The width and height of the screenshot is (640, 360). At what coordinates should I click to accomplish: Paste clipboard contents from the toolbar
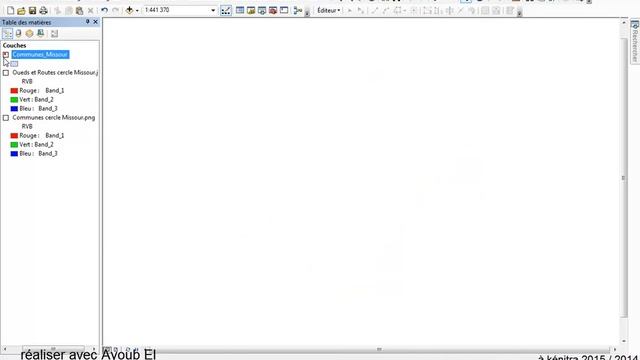79,10
